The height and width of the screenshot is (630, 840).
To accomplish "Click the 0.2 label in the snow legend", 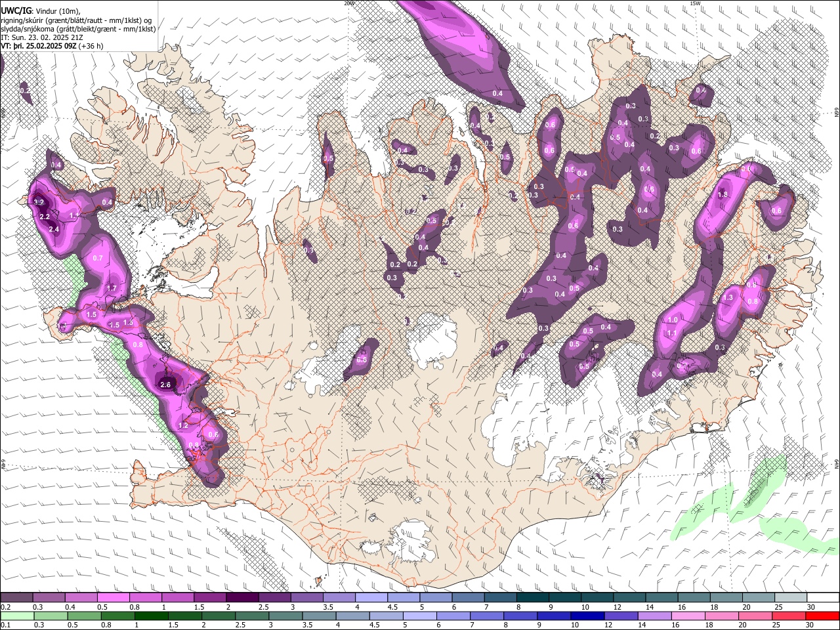I will pos(5,607).
